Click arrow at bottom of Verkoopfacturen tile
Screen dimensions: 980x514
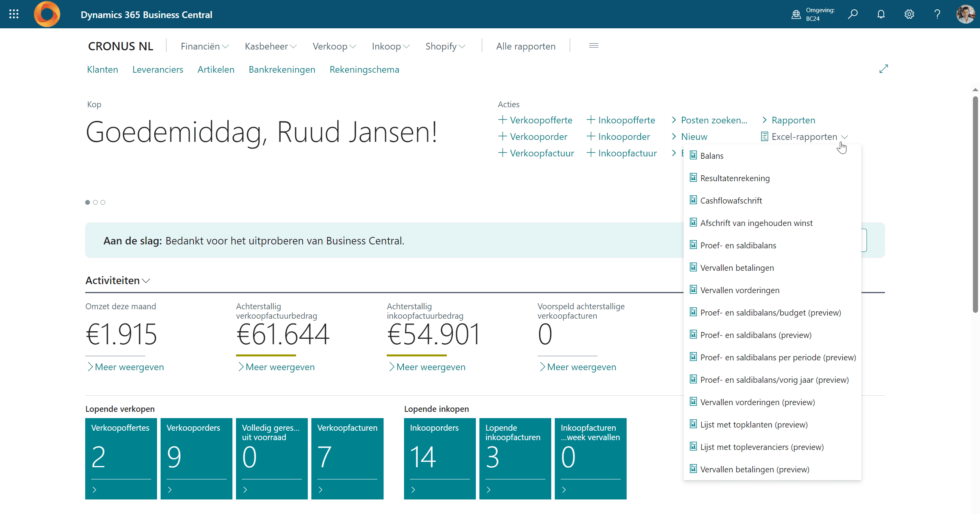tap(320, 490)
